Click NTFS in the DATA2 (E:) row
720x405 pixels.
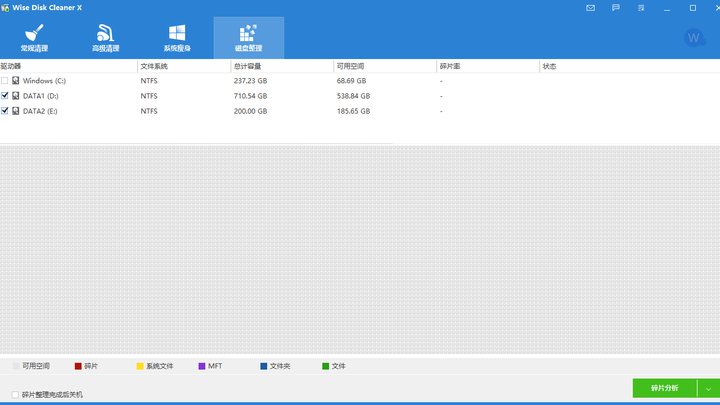[149, 111]
